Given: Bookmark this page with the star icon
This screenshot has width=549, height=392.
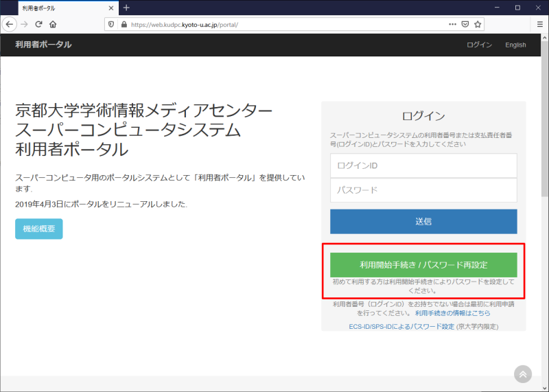Looking at the screenshot, I should pos(478,24).
